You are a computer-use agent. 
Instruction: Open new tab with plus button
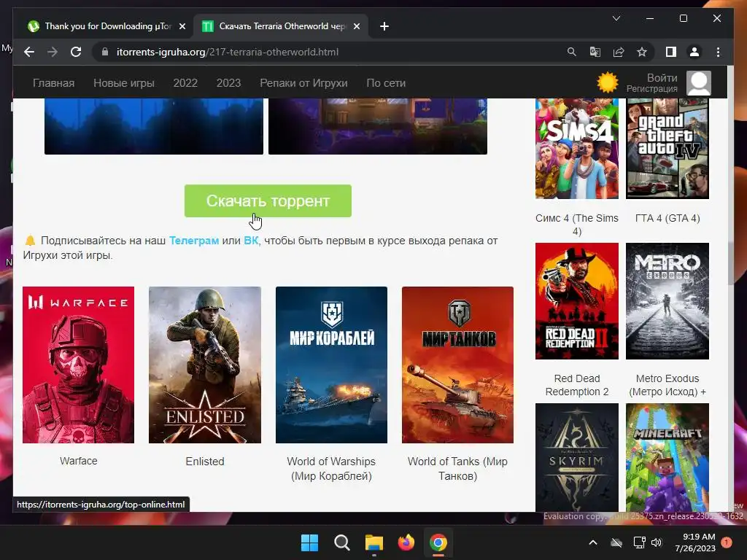[x=384, y=26]
